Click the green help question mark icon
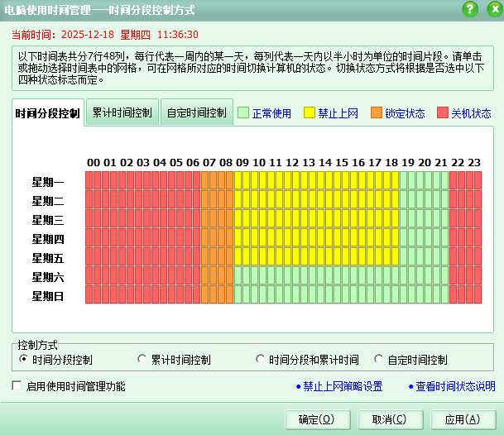504x435 pixels. click(x=470, y=9)
